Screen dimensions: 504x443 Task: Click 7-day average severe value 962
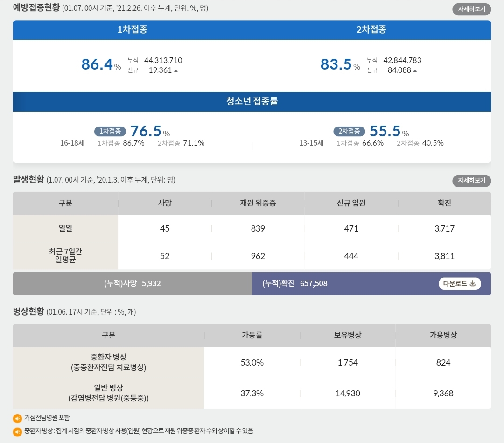coord(258,256)
